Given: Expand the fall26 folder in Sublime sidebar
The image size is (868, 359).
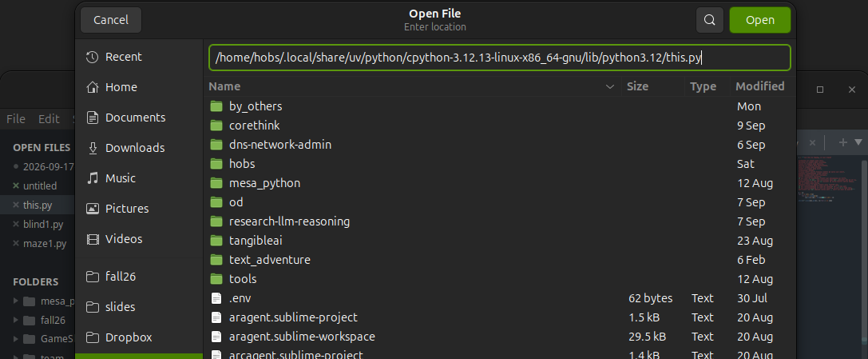Looking at the screenshot, I should coord(15,320).
